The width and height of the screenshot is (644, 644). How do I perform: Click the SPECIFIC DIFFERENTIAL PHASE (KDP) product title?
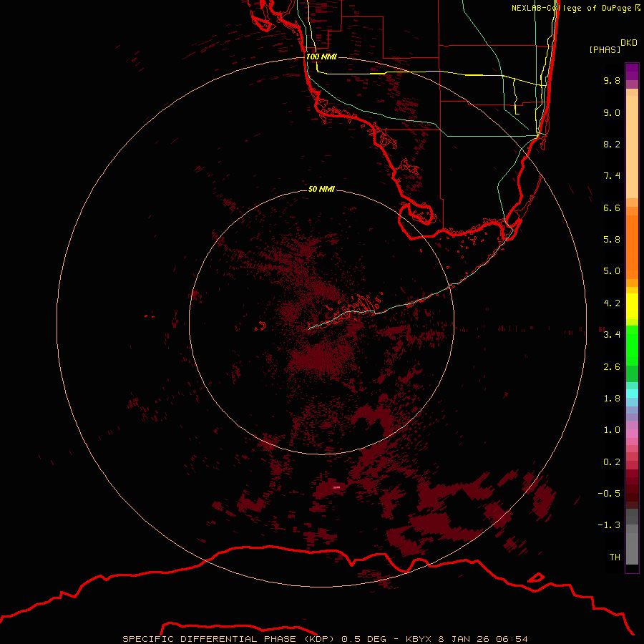point(230,639)
